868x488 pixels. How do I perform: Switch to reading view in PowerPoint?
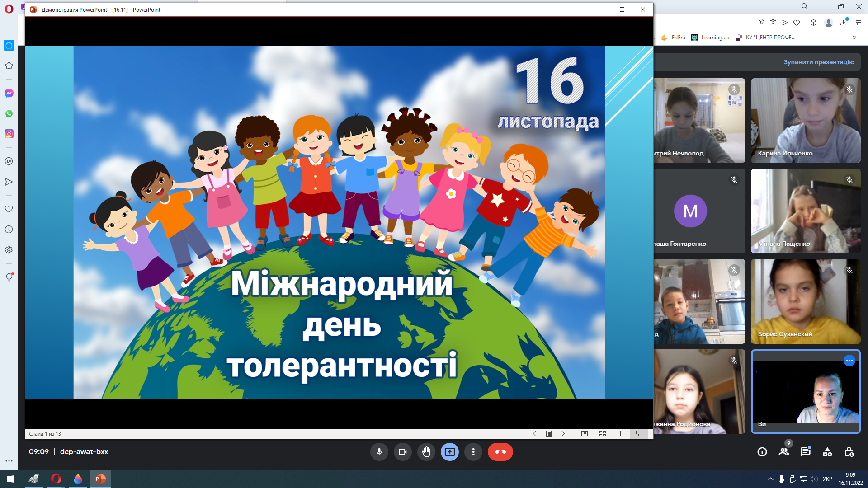click(621, 434)
